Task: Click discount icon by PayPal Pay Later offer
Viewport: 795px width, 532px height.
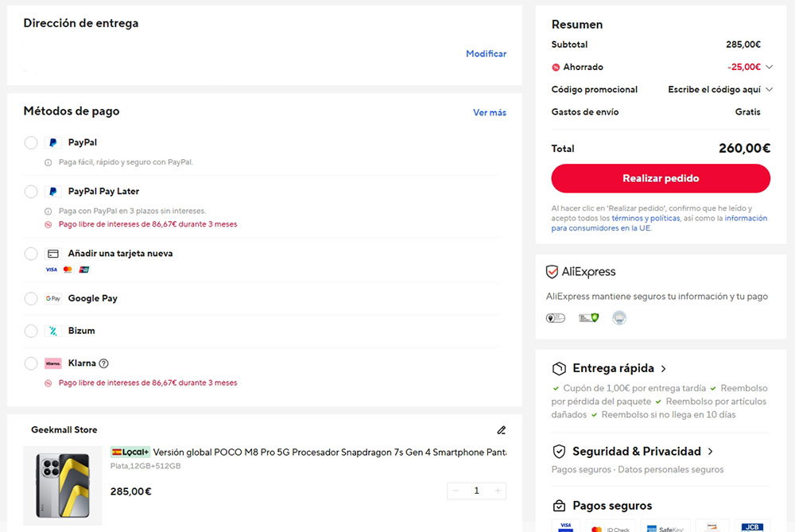Action: 48,224
